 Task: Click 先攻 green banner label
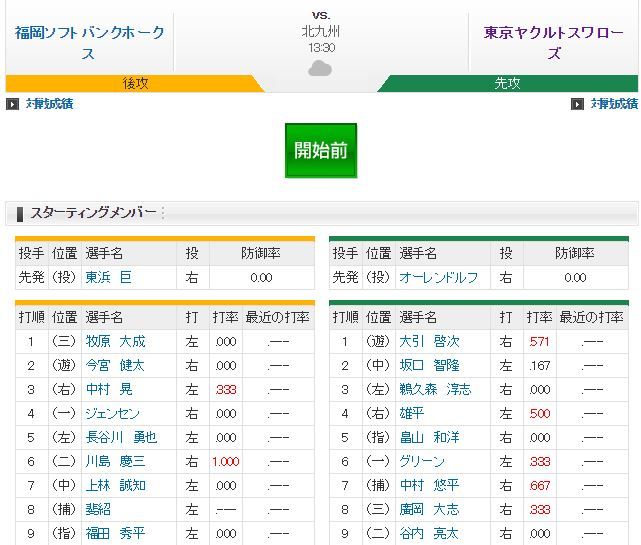[507, 83]
